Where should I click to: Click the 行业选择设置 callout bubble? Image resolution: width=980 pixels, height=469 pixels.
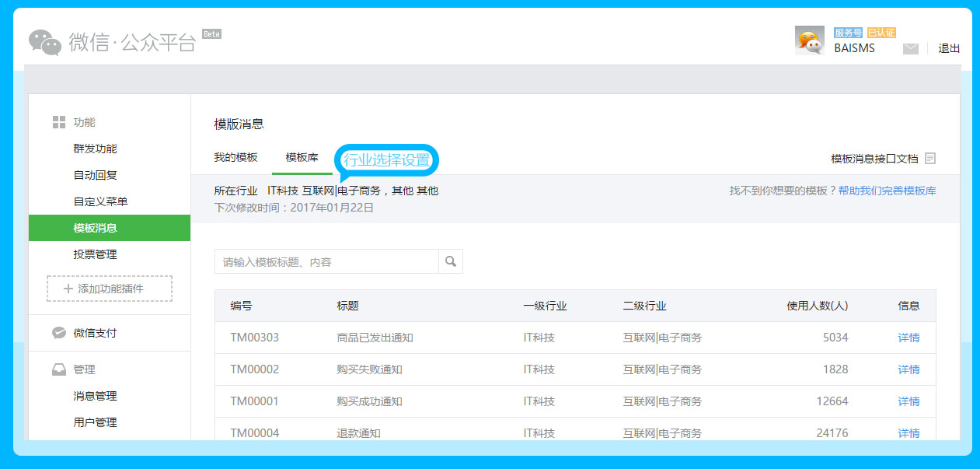point(386,160)
